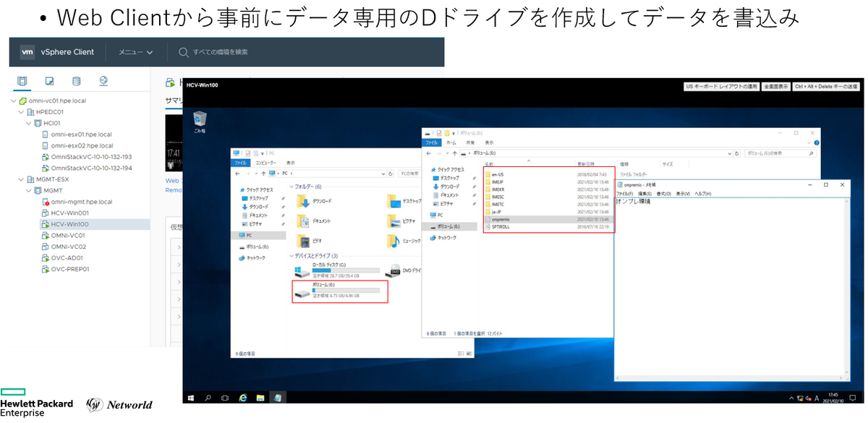Click the up-arrow navigation icon in ボリューム (E:) window
Image resolution: width=868 pixels, height=423 pixels.
point(454,153)
